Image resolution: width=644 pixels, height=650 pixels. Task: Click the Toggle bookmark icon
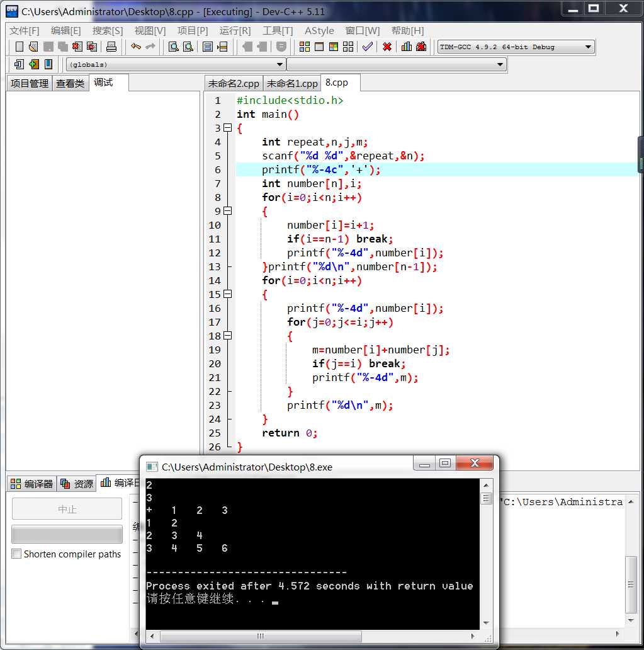pos(48,64)
